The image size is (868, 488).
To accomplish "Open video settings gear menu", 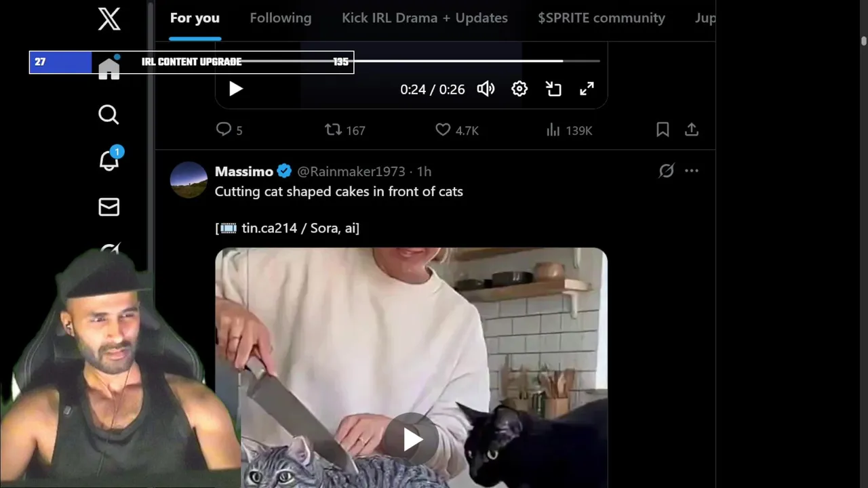I will tap(519, 89).
